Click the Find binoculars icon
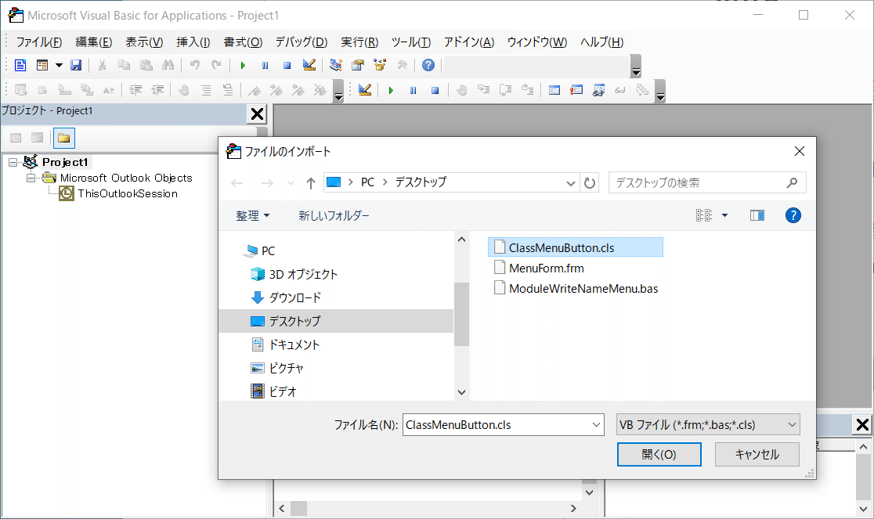The height and width of the screenshot is (519, 874). 168,65
